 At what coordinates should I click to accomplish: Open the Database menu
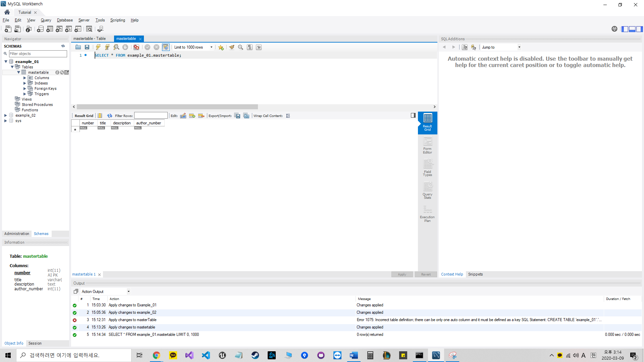coord(65,20)
